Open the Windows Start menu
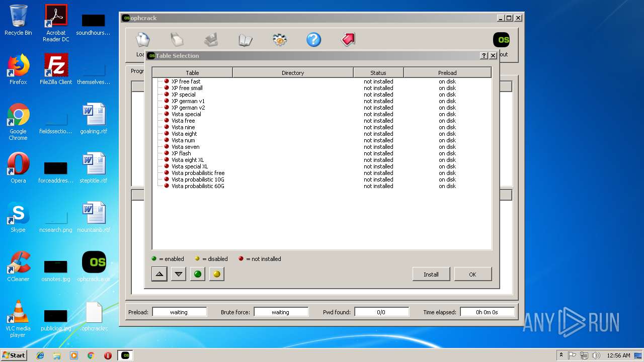Image resolution: width=644 pixels, height=362 pixels. 14,355
